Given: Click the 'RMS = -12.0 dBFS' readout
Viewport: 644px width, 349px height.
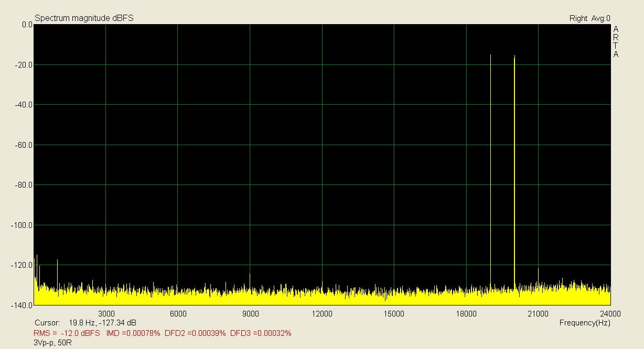Looking at the screenshot, I should coord(67,333).
